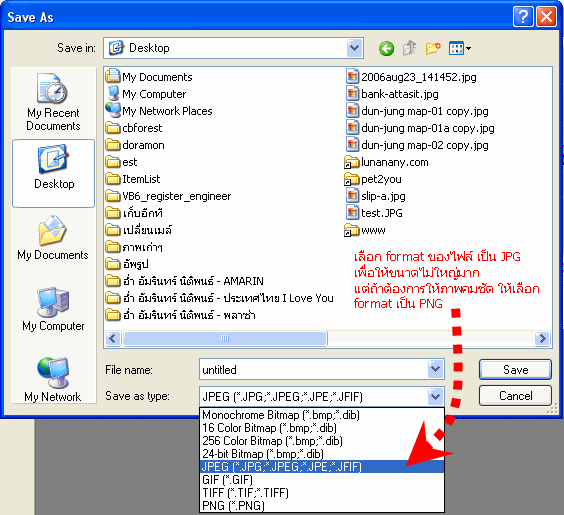Select the www shortcut folder

click(365, 230)
